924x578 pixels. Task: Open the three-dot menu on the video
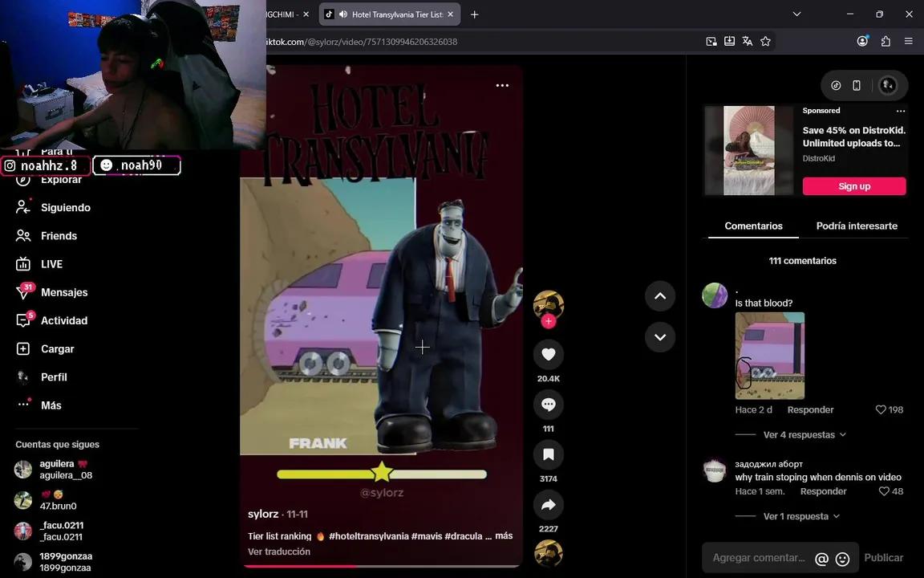pyautogui.click(x=502, y=86)
